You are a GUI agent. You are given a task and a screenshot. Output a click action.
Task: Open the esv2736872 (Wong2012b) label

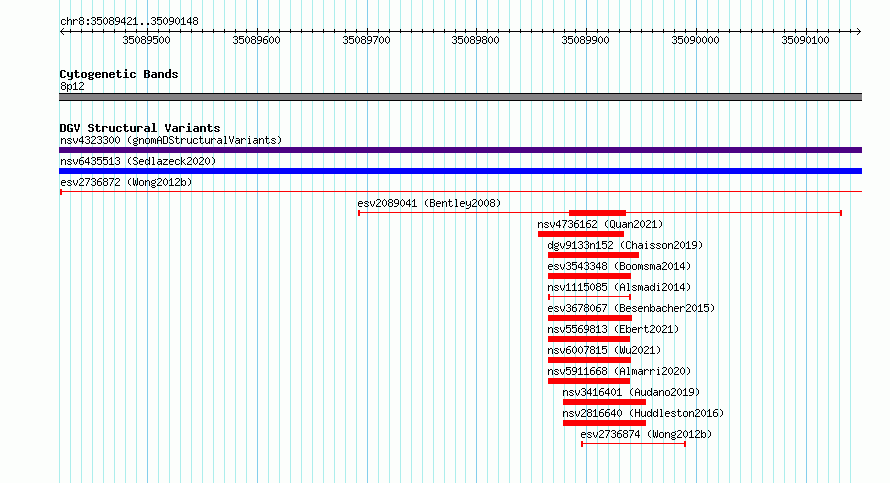coord(126,182)
